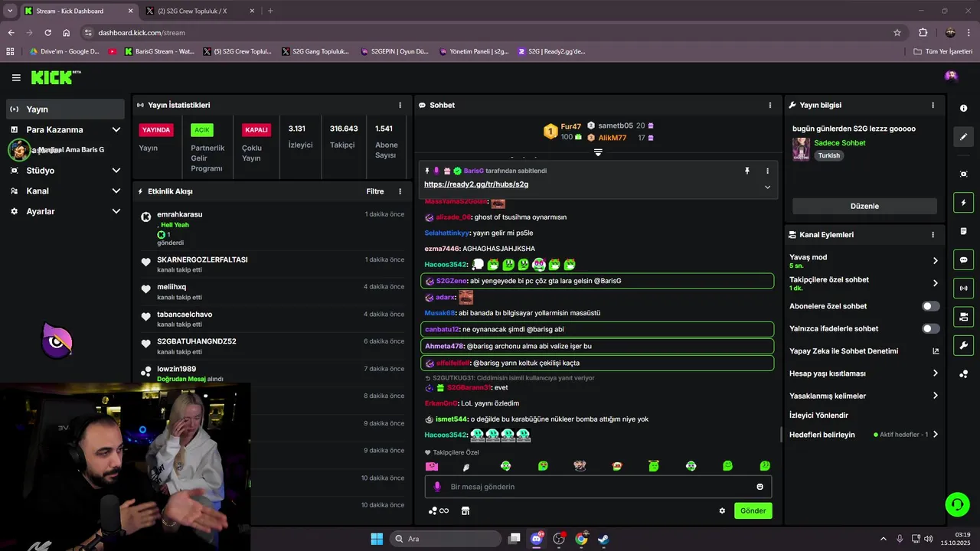Expand the pinned message with its chevron
The image size is (980, 551).
click(x=767, y=187)
